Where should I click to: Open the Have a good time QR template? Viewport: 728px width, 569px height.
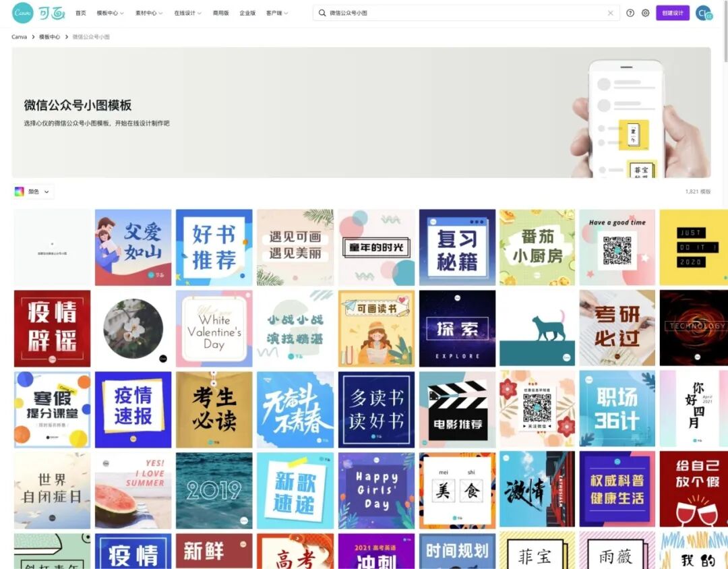coord(617,247)
